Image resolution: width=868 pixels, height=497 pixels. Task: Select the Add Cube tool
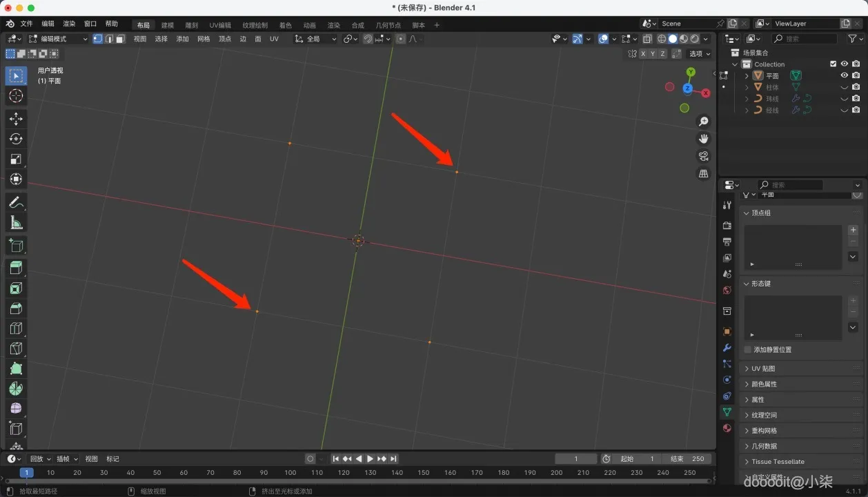click(16, 245)
